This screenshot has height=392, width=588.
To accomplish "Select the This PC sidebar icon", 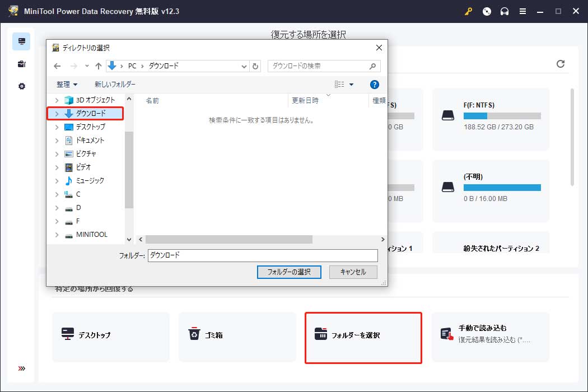I will [21, 41].
